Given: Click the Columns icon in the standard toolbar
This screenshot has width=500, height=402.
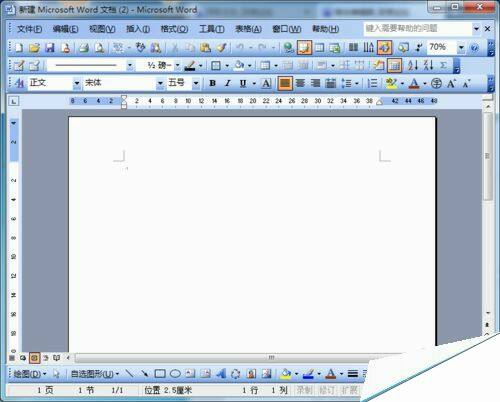Looking at the screenshot, I should (353, 48).
